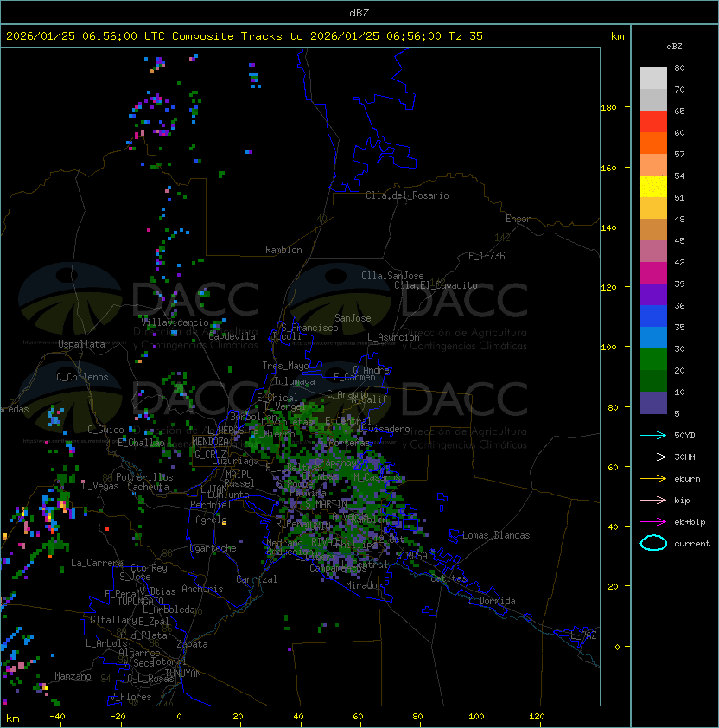Click the 'Clla.del_Rosario' place label
This screenshot has width=719, height=728.
pos(407,195)
